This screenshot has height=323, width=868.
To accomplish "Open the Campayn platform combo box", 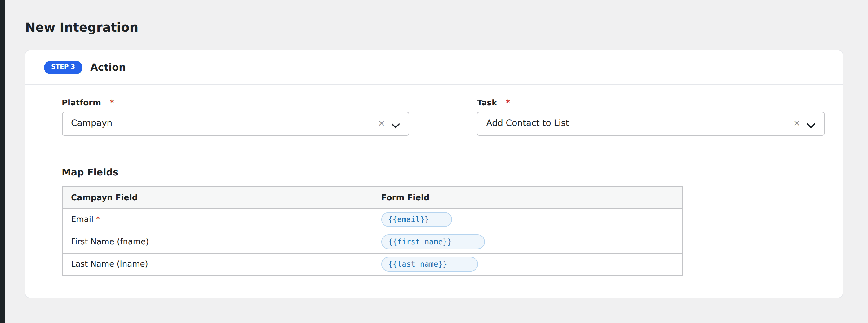I will point(235,124).
